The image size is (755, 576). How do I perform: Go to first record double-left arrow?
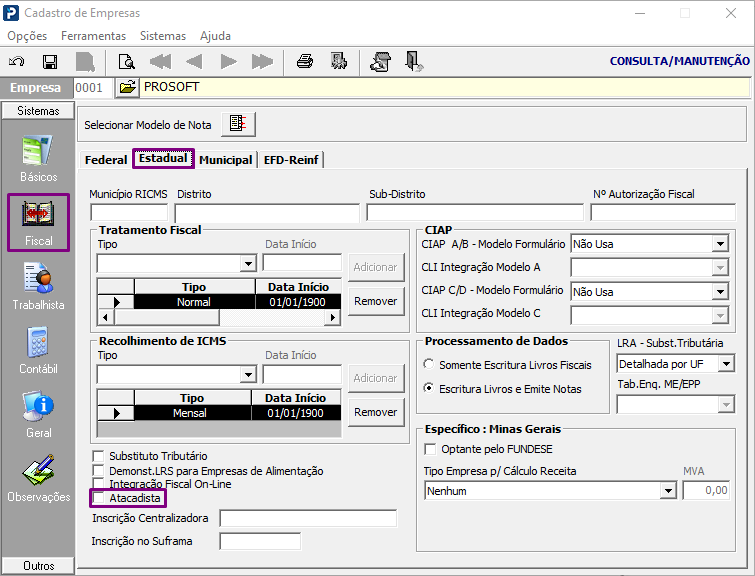tap(160, 62)
